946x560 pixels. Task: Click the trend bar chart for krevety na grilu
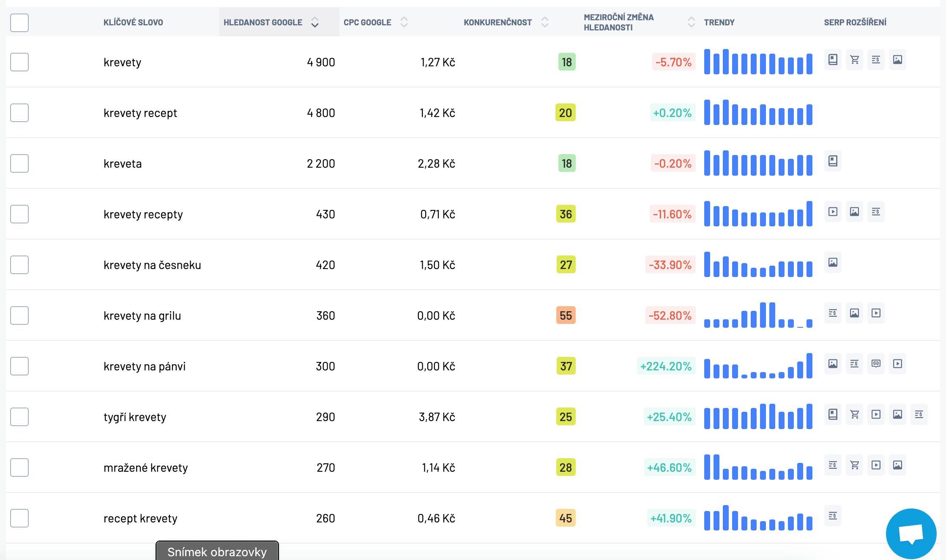pos(758,315)
